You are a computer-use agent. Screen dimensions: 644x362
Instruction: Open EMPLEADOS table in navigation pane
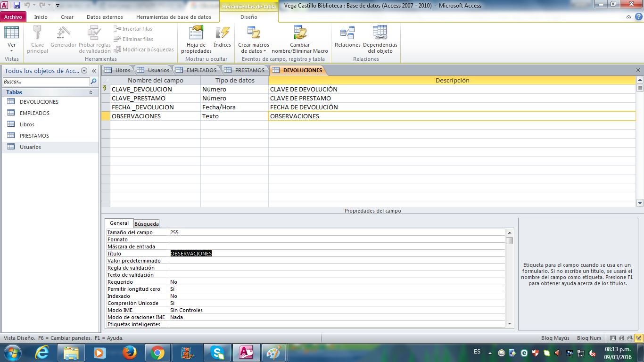(x=34, y=113)
